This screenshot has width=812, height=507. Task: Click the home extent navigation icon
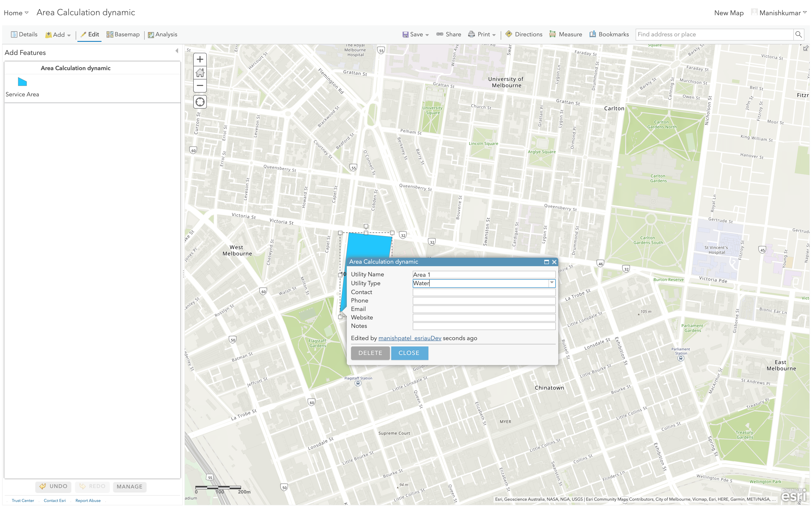pyautogui.click(x=199, y=72)
